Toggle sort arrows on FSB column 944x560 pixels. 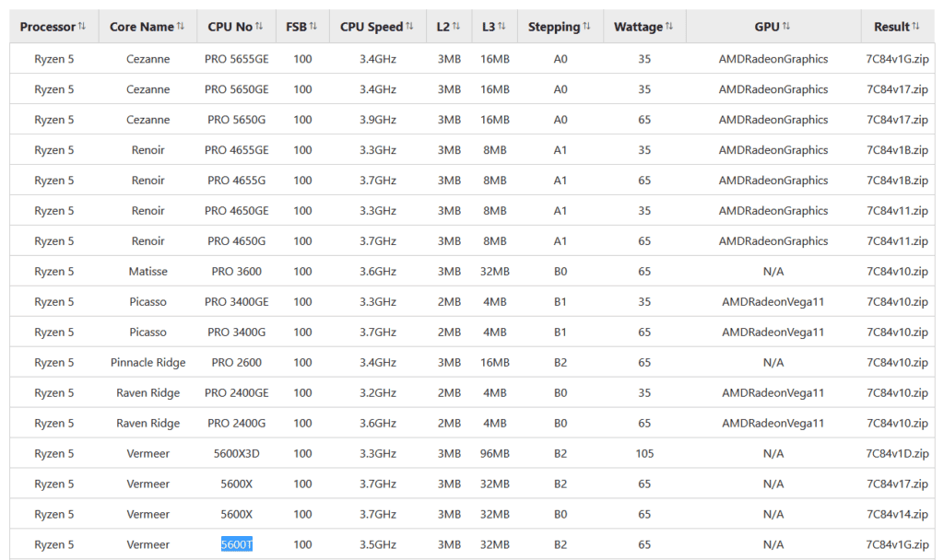tap(313, 27)
